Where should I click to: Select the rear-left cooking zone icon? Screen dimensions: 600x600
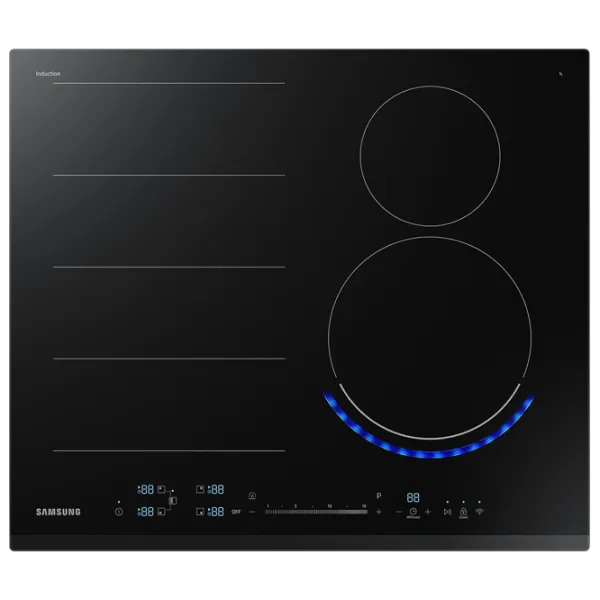click(x=161, y=489)
